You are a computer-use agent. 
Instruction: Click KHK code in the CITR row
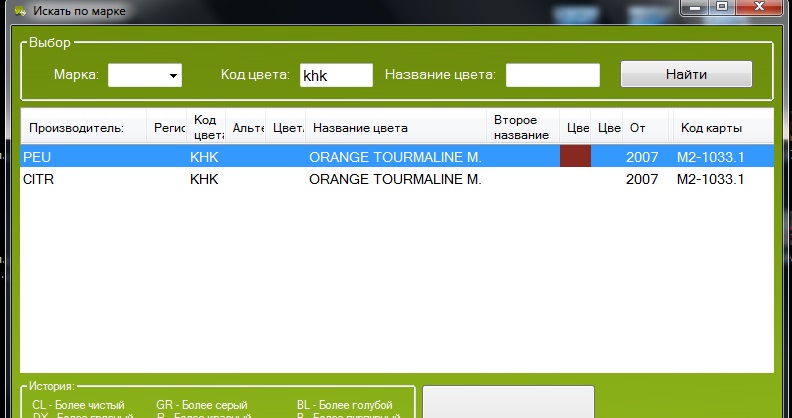204,179
